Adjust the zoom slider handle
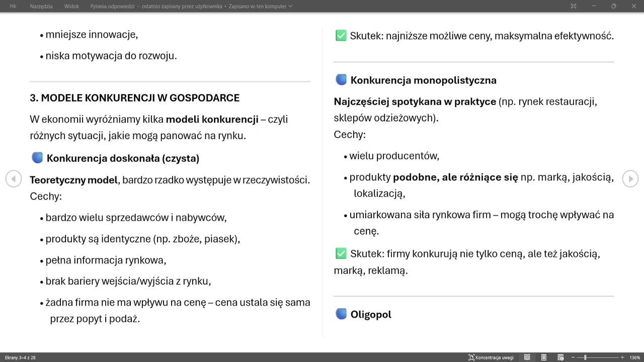Screen dimensions: 644x362 pyautogui.click(x=585, y=357)
